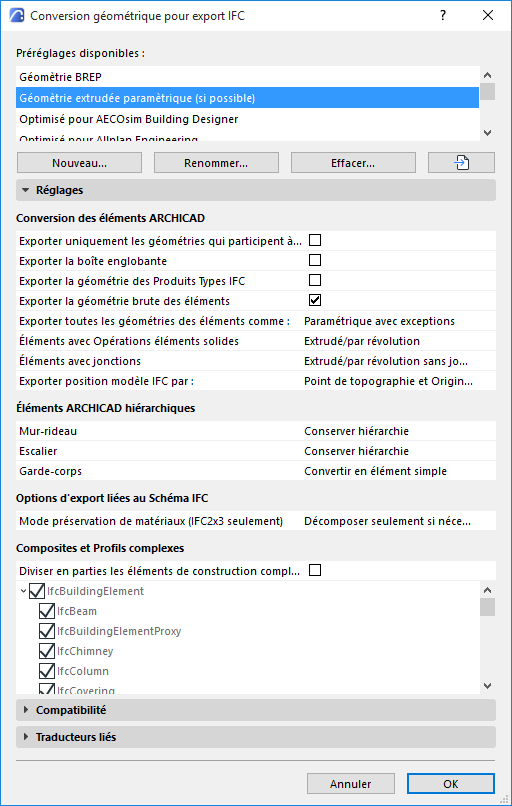Click the import/export preset icon button
Image resolution: width=512 pixels, height=806 pixels.
pos(461,163)
